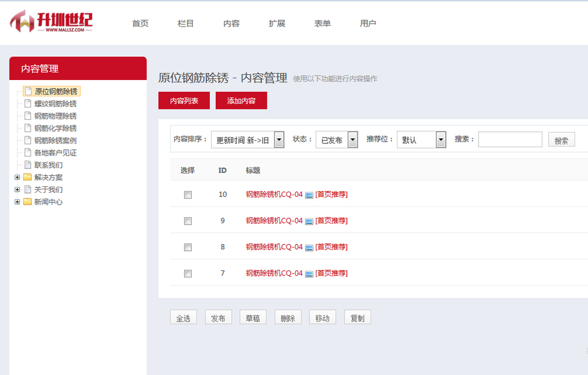Open 表单 in top navigation
588x375 pixels.
click(322, 24)
